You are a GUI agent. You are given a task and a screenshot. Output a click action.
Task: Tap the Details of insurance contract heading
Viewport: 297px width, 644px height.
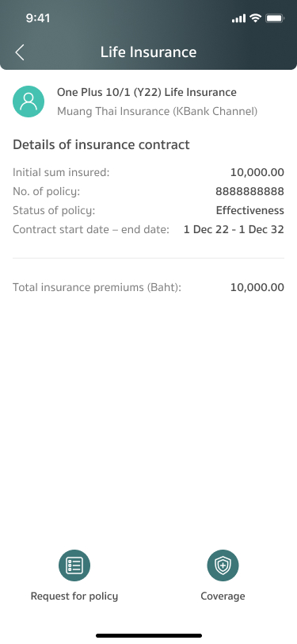pyautogui.click(x=101, y=144)
